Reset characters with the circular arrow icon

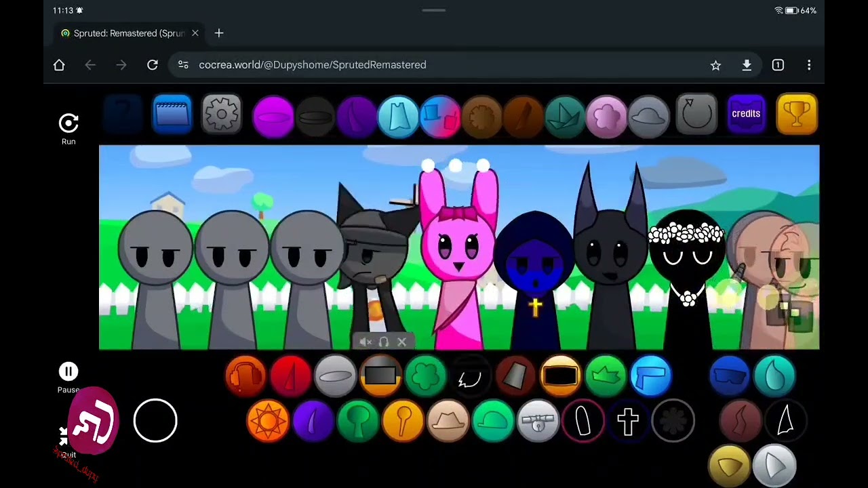(x=696, y=114)
